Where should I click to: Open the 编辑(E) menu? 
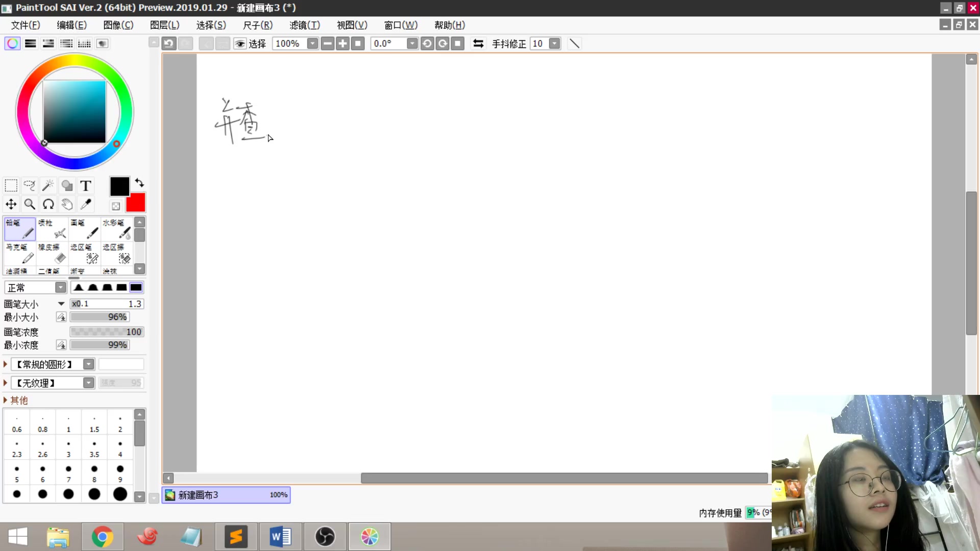(71, 25)
